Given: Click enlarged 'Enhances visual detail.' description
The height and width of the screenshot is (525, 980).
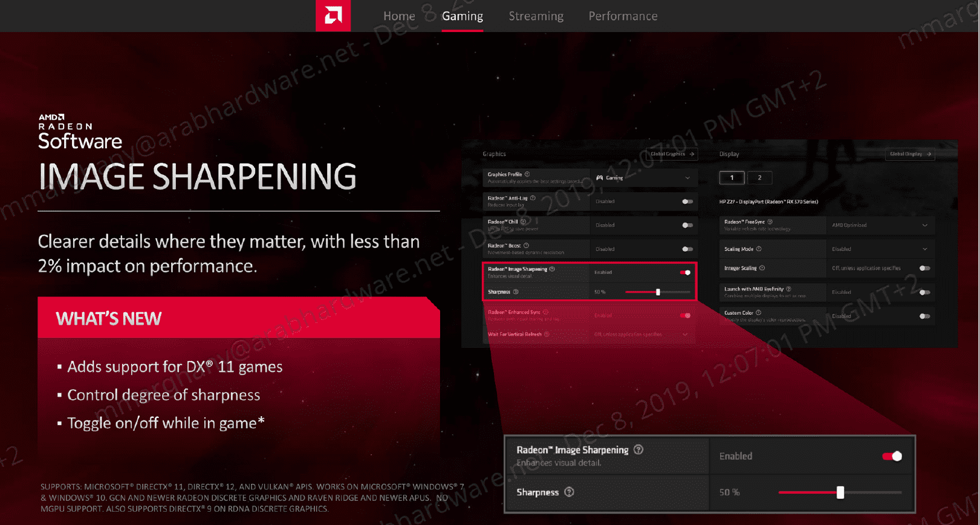Looking at the screenshot, I should point(559,463).
